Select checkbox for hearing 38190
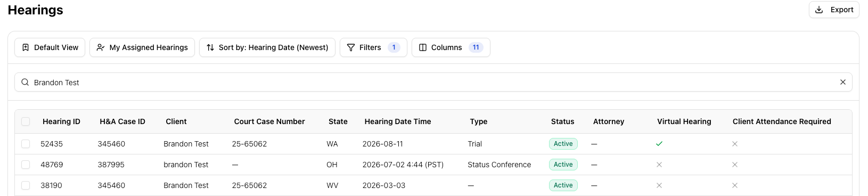 click(x=26, y=185)
